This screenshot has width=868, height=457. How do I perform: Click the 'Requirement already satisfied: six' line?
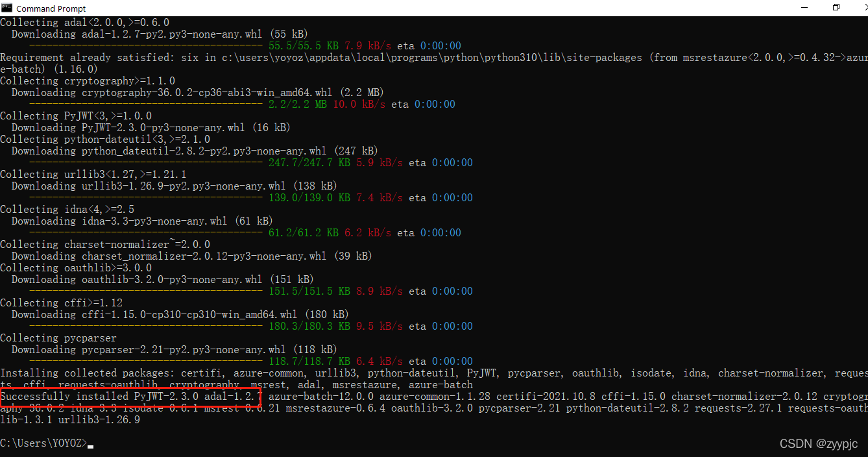click(434, 58)
